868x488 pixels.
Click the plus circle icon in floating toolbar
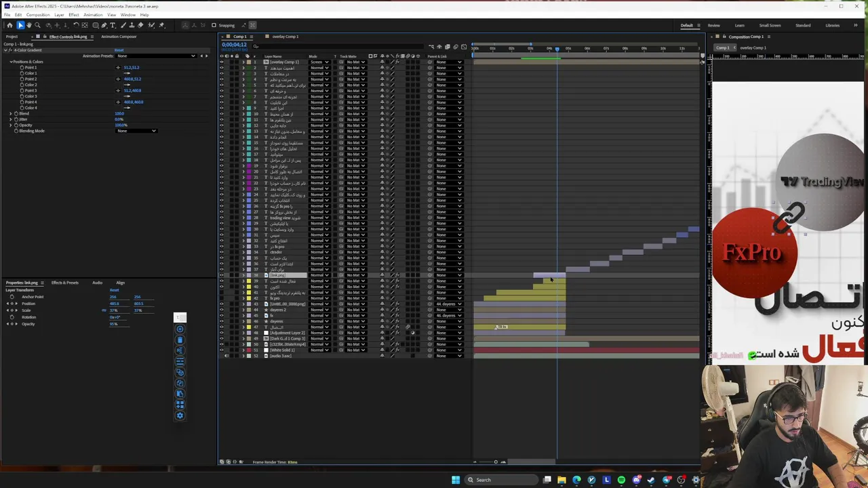(x=180, y=329)
